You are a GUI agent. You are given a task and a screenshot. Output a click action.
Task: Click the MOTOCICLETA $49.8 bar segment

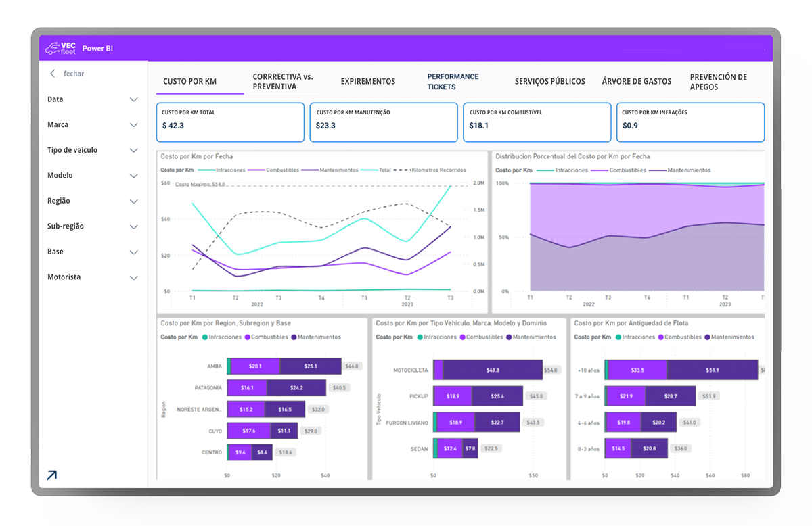coord(493,370)
